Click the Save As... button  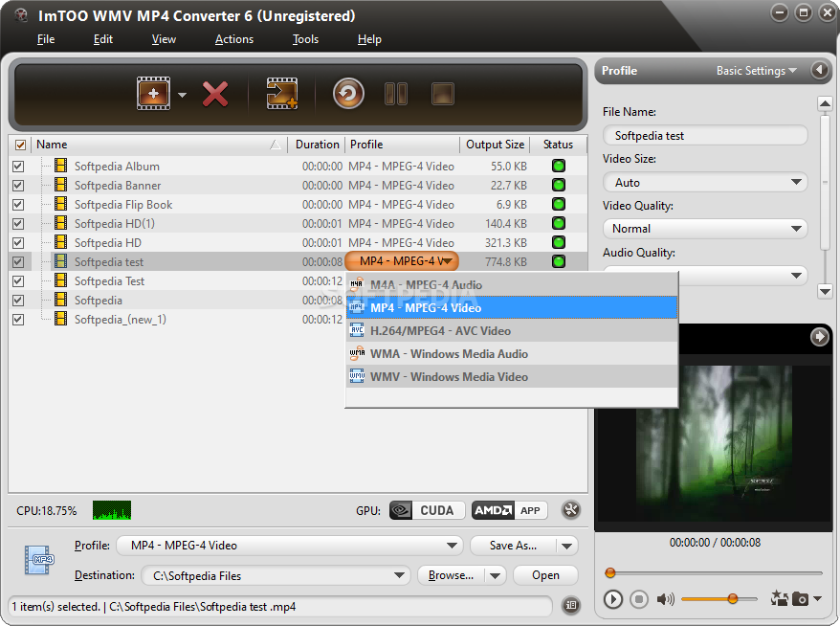pyautogui.click(x=513, y=546)
